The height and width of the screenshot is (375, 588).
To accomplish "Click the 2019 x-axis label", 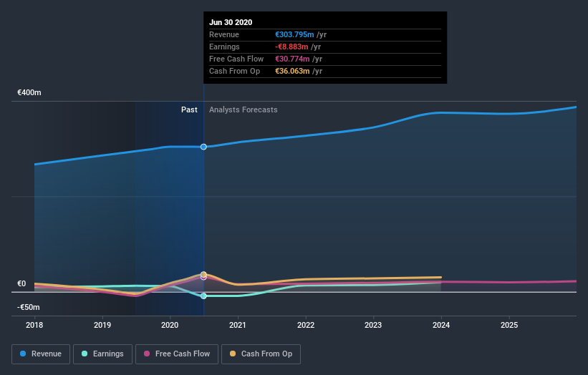I will tap(102, 325).
